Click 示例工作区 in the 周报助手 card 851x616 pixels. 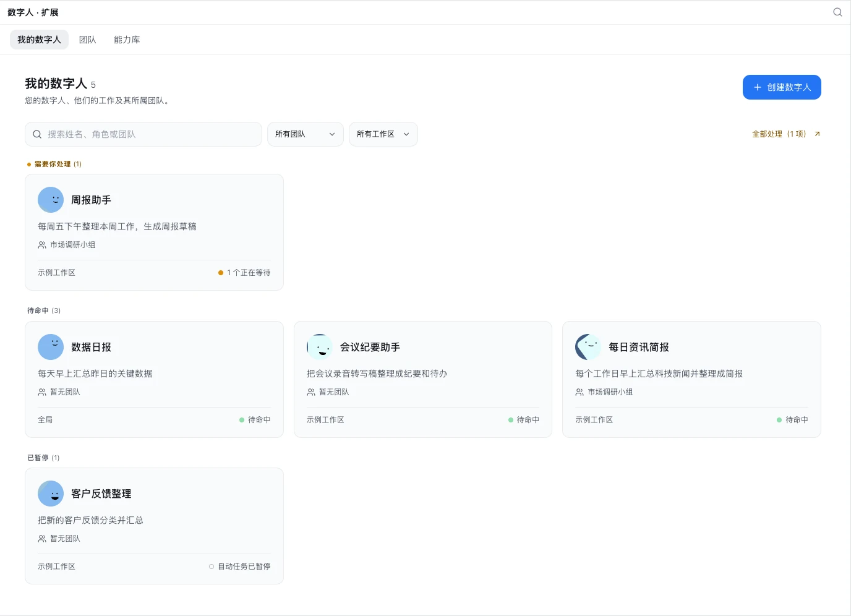click(x=56, y=273)
